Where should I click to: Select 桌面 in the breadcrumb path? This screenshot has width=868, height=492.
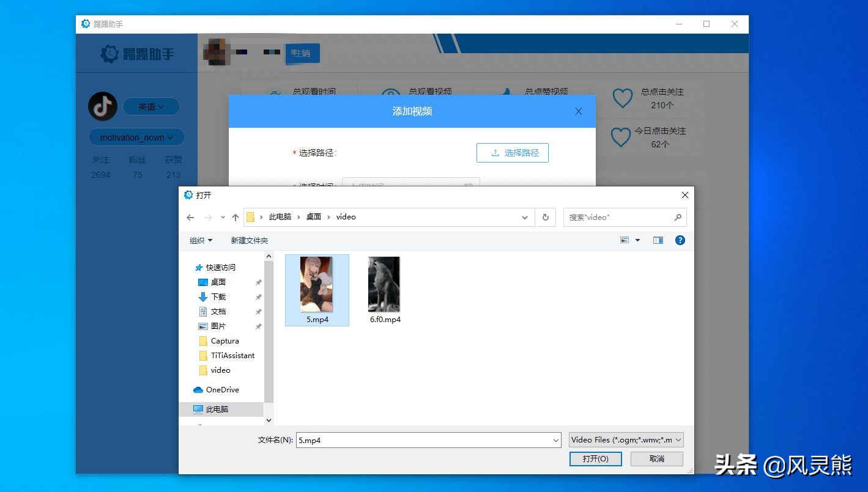click(313, 217)
